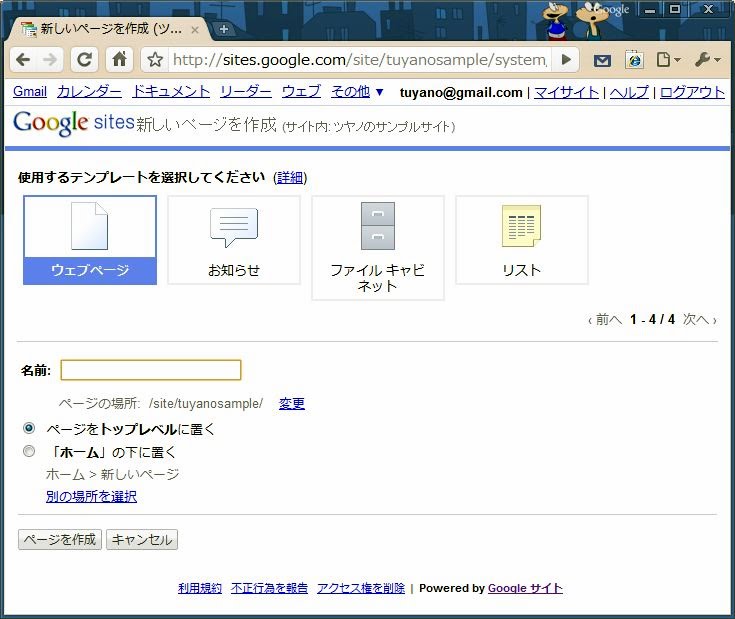Click the 別の場所を選択 link

point(91,496)
